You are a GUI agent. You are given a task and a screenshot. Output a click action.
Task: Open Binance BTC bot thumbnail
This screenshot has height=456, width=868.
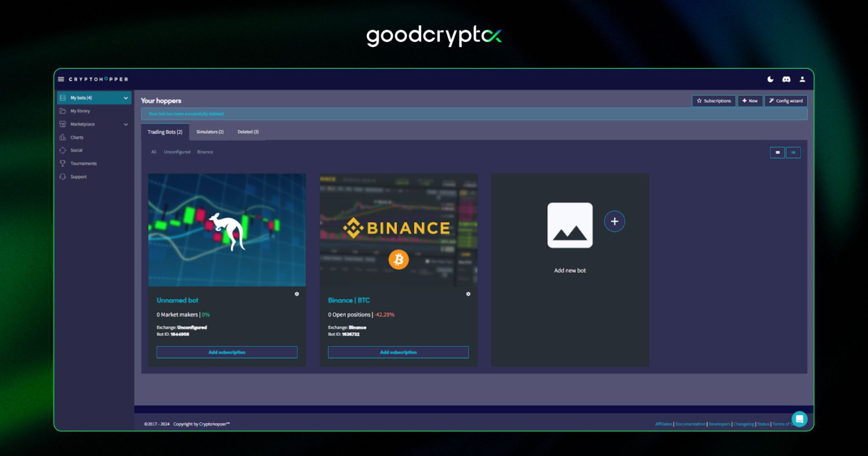tap(399, 230)
